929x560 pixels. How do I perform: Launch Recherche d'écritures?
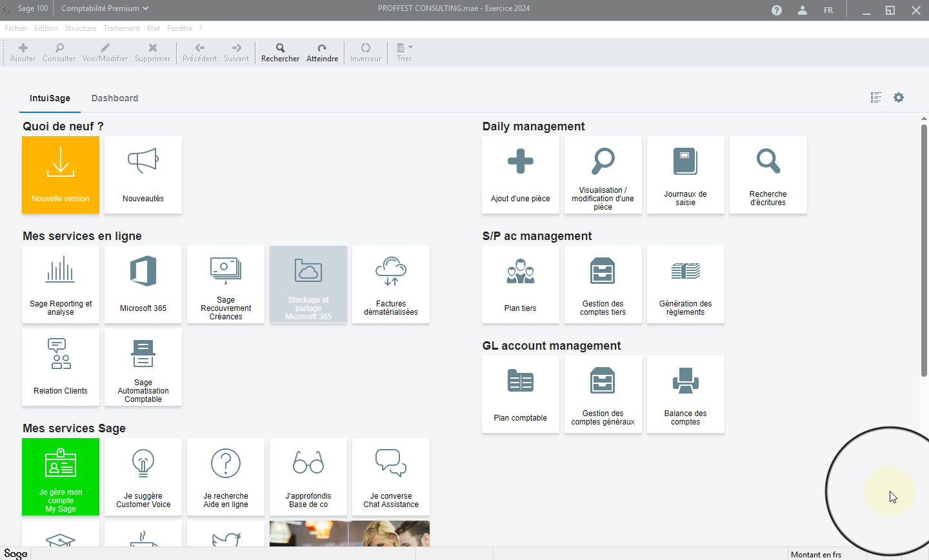click(x=768, y=175)
